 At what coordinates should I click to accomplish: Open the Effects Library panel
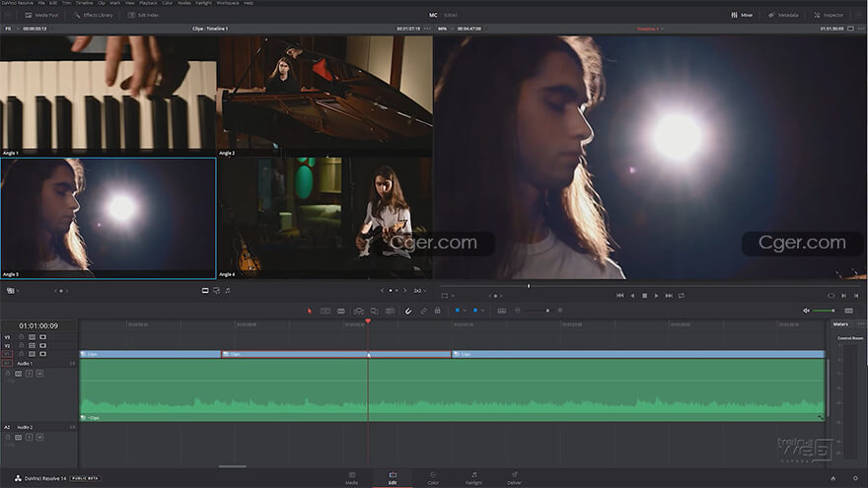pos(93,15)
